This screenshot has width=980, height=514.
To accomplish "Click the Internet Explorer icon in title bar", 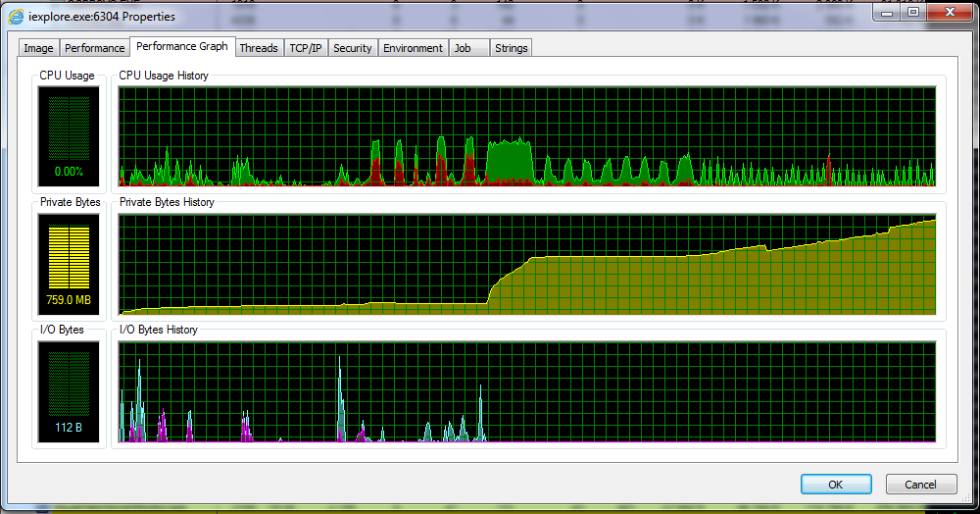I will (x=15, y=17).
